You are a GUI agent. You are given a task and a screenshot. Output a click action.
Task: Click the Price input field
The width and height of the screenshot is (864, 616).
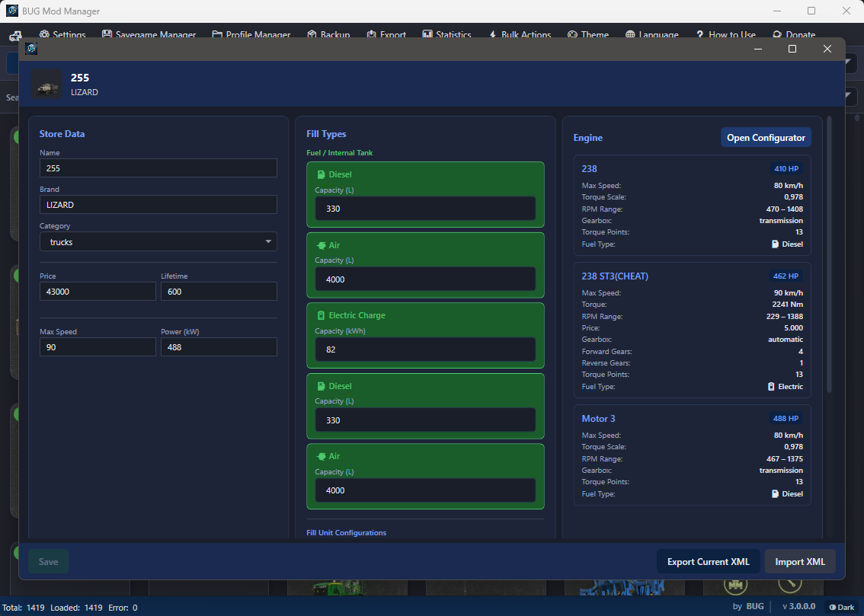pos(98,292)
